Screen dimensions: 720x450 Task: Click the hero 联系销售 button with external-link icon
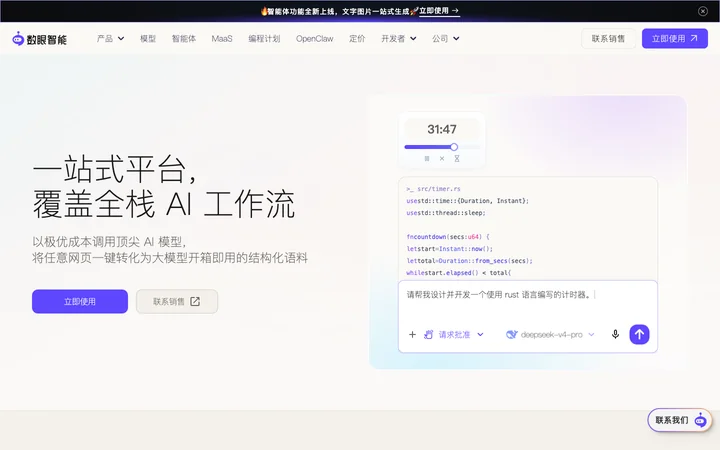pyautogui.click(x=177, y=302)
